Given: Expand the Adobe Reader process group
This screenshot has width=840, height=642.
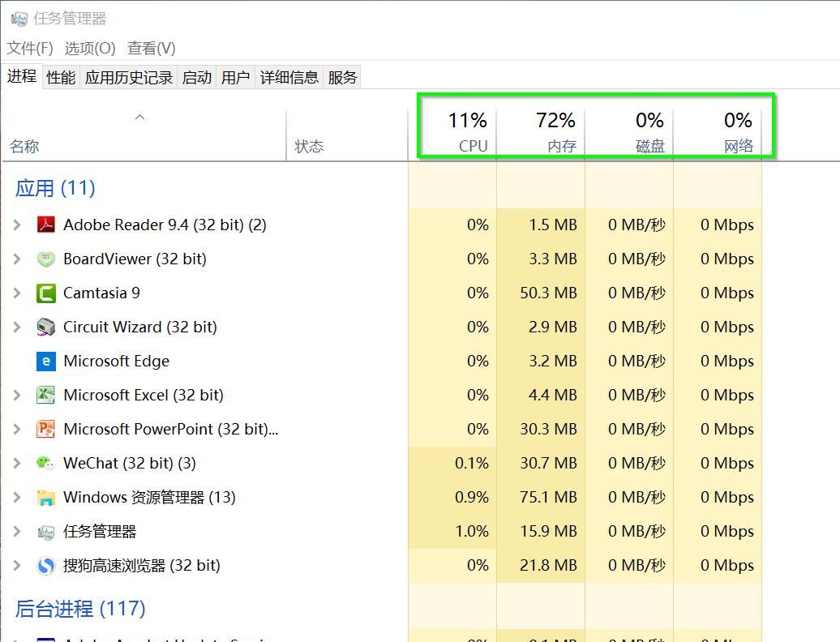Looking at the screenshot, I should 19,225.
